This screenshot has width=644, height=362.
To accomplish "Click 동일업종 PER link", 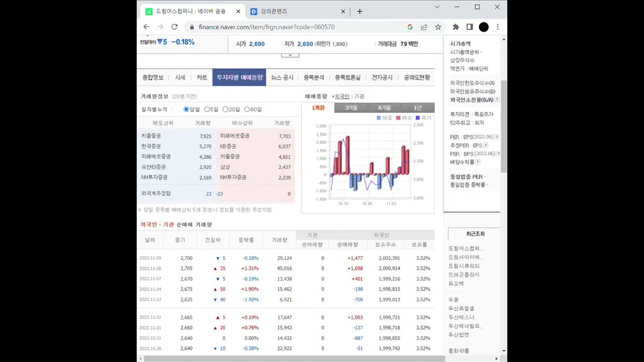I will 466,177.
